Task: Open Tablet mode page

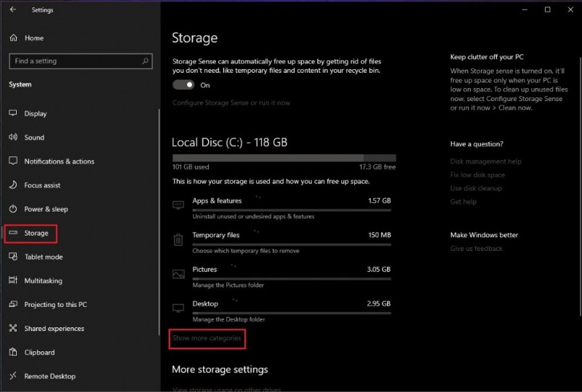Action: pyautogui.click(x=44, y=257)
